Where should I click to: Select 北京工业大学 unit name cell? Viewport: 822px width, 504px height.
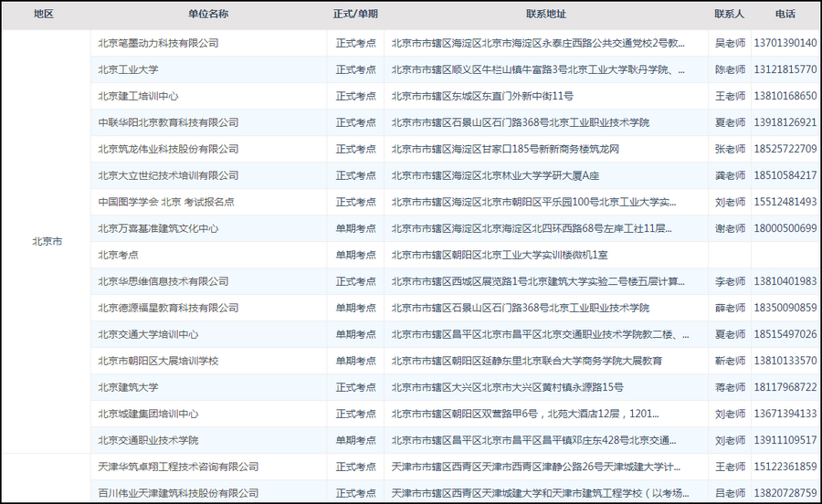point(128,69)
